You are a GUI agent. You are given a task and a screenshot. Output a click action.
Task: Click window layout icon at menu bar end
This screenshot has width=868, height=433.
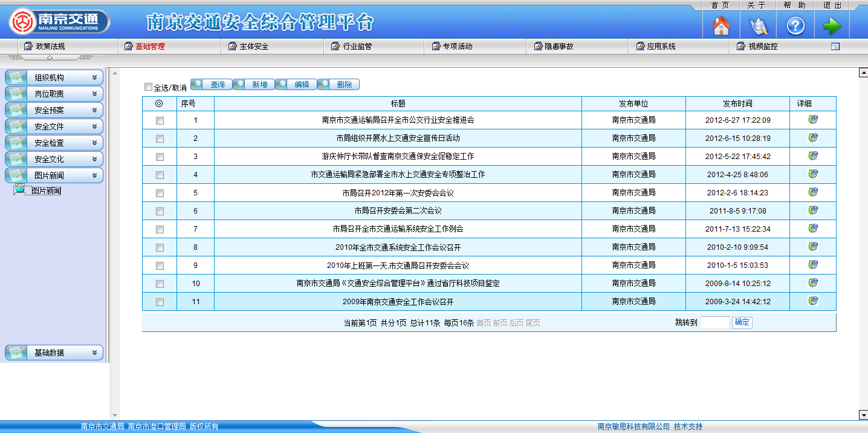835,47
